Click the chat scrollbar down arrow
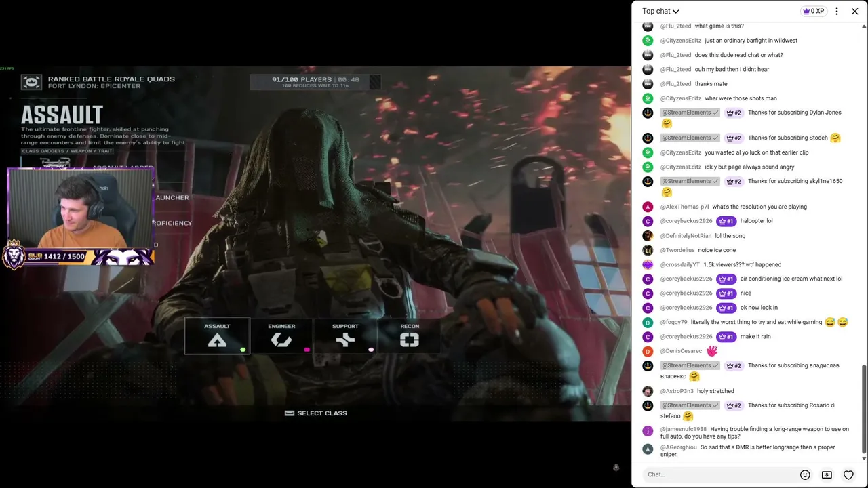 click(x=864, y=458)
